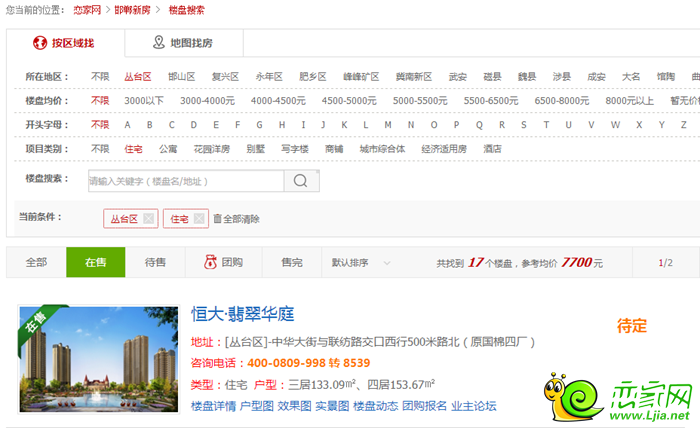Open the 默认排序 sort dropdown

361,262
